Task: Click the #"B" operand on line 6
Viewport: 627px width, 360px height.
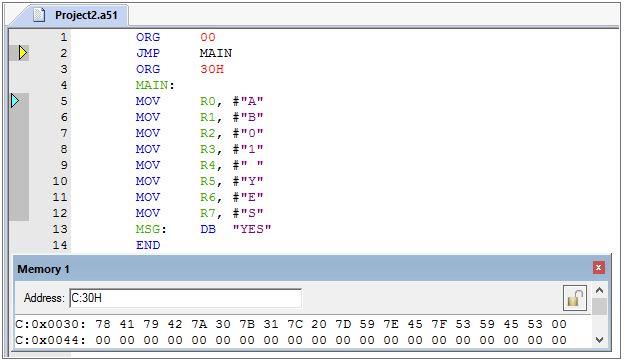Action: click(248, 117)
